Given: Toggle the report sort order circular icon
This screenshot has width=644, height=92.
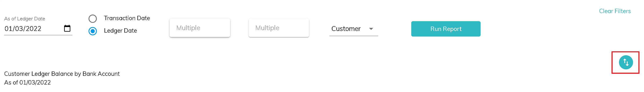Looking at the screenshot, I should click(x=626, y=62).
